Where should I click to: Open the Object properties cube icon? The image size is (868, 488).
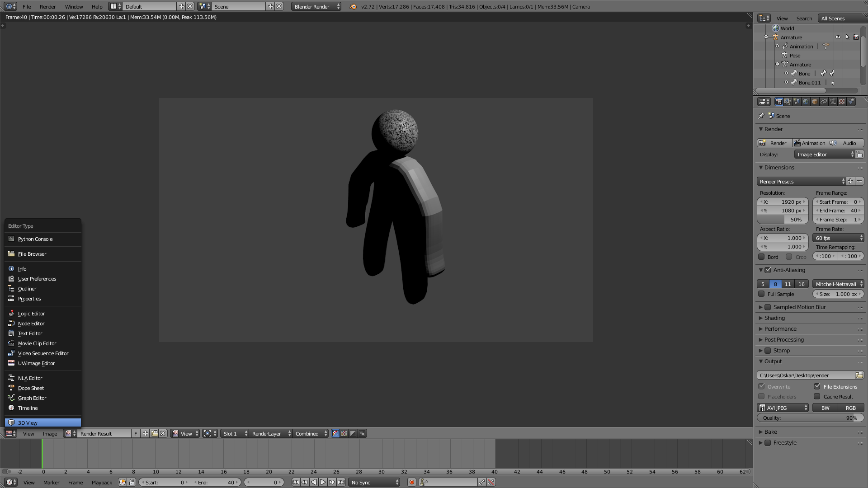click(x=815, y=102)
